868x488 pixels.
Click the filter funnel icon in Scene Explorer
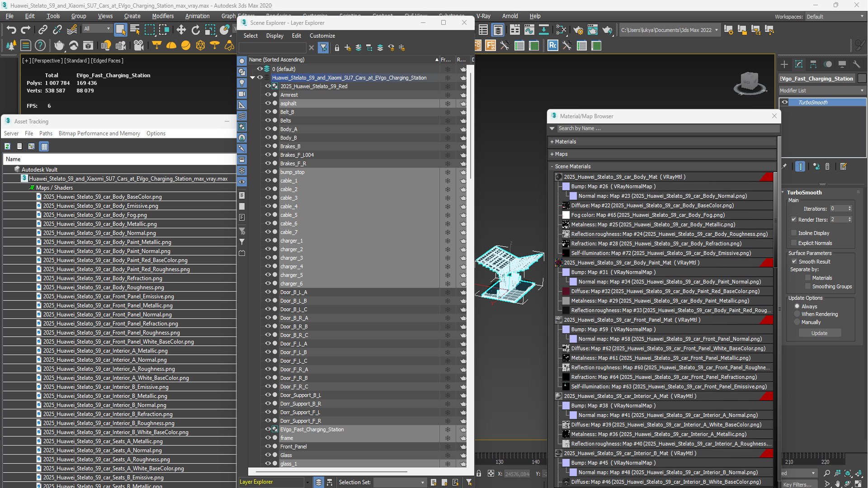(323, 47)
